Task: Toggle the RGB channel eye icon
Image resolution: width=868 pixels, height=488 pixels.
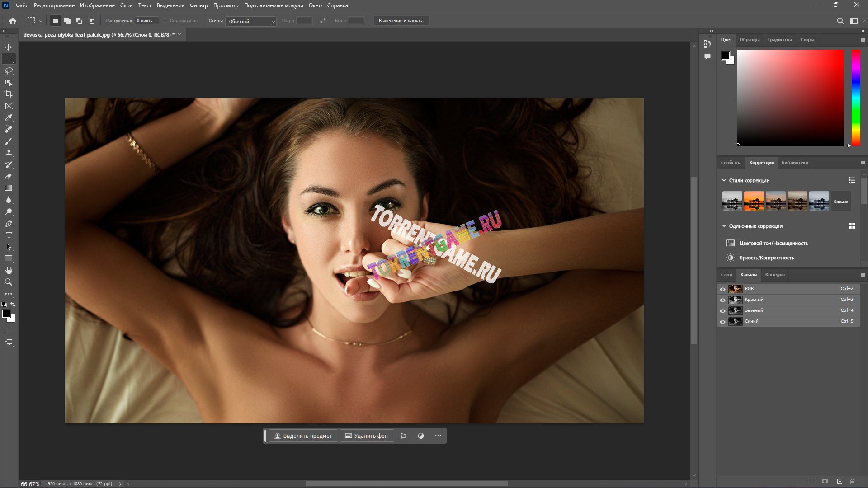Action: pyautogui.click(x=722, y=289)
